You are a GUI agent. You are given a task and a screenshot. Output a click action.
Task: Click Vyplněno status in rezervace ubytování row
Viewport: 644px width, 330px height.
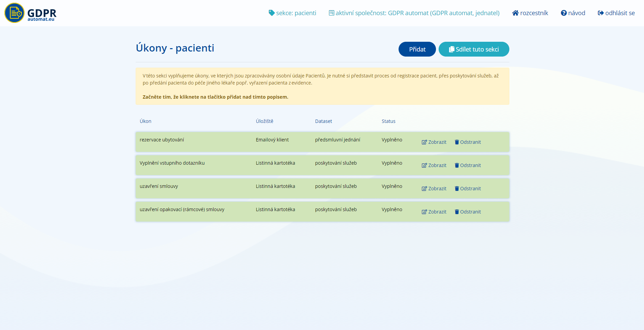coord(392,140)
